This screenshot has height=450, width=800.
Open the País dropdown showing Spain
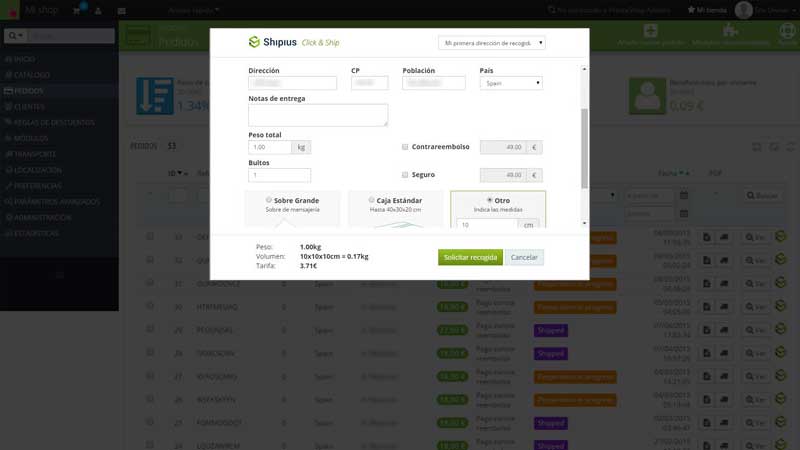[x=511, y=83]
